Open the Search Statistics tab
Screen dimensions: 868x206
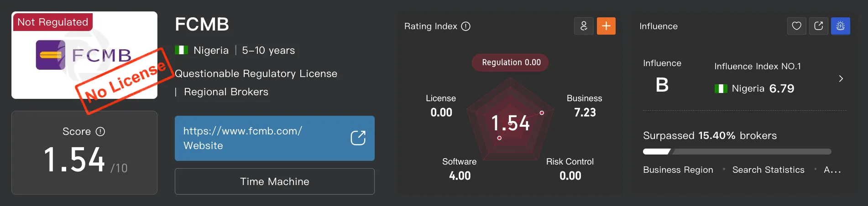coord(769,170)
